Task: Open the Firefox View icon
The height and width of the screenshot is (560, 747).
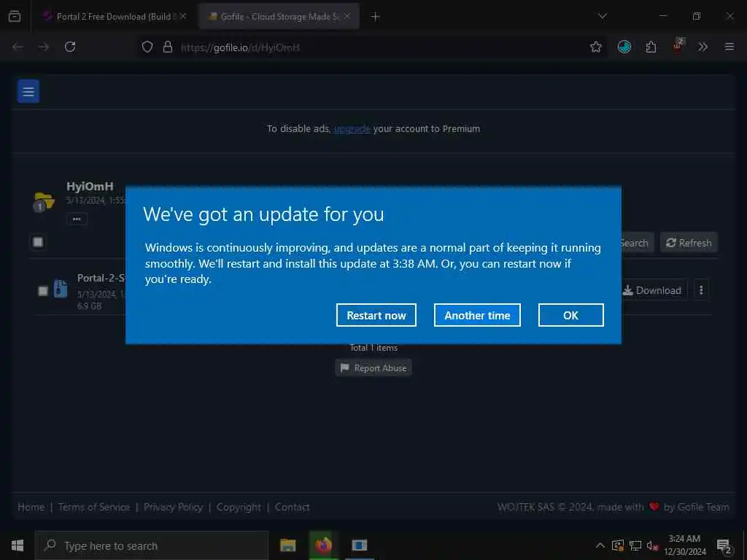Action: [x=15, y=17]
